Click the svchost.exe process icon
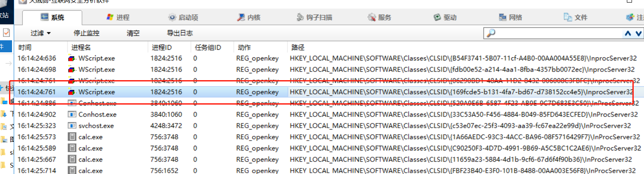The image size is (644, 174). 72,126
